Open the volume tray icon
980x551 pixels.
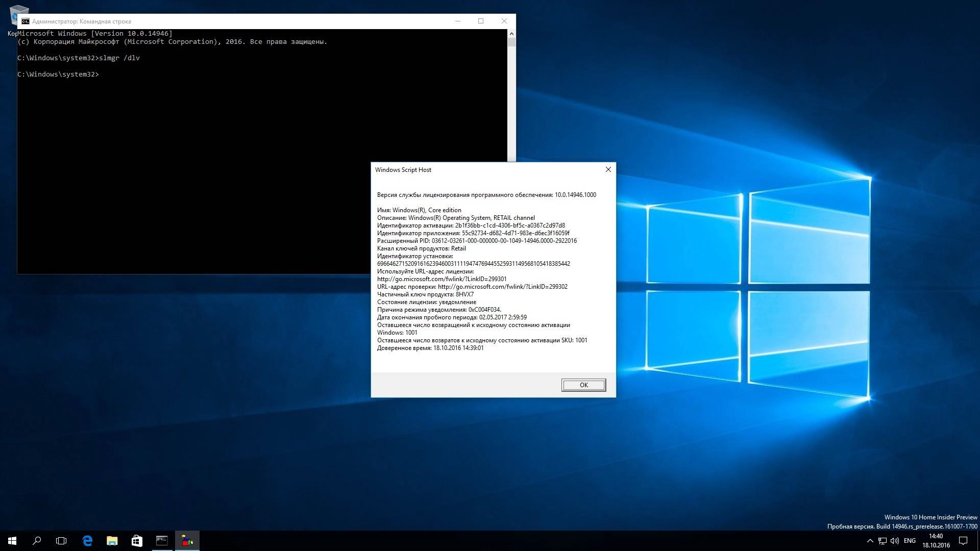(x=895, y=541)
